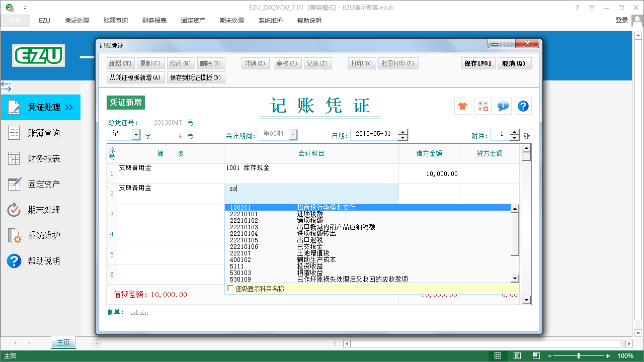Open the 记 voucher type dropdown
644x362 pixels.
136,135
